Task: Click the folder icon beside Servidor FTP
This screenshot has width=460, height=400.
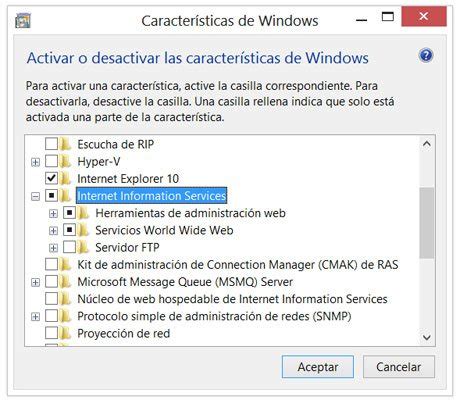Action: [83, 247]
